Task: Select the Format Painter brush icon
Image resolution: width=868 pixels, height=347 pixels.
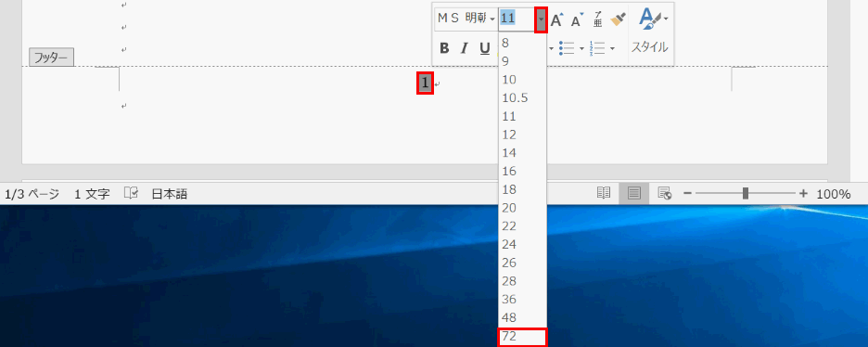Action: pos(618,19)
